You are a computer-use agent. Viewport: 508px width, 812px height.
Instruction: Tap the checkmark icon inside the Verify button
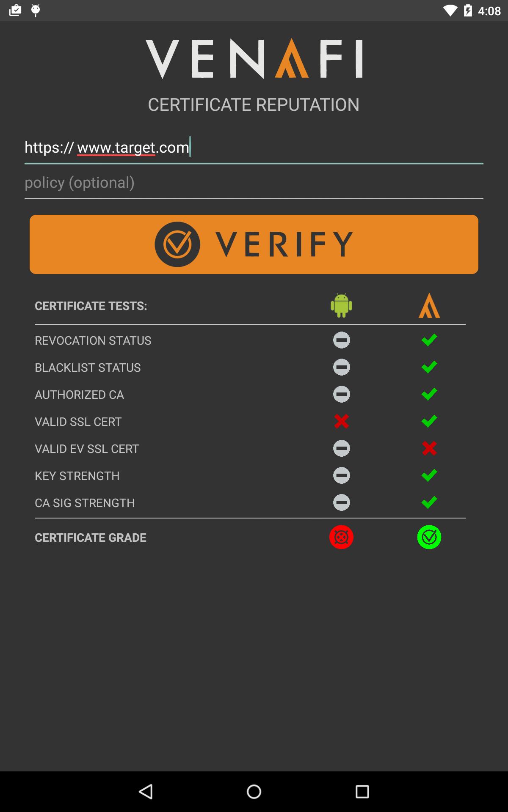pos(178,244)
